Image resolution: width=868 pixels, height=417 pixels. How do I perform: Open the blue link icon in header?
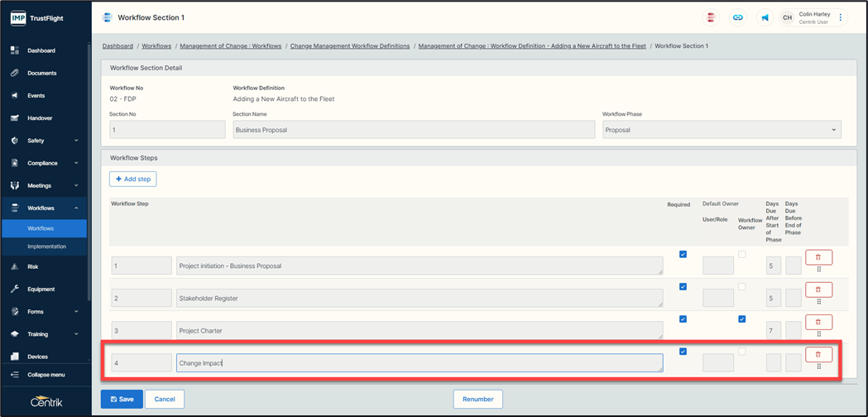click(738, 17)
